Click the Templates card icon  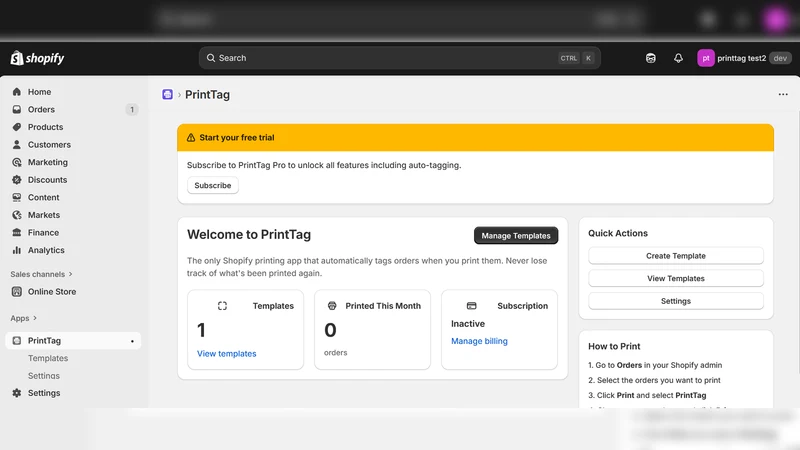(x=222, y=306)
